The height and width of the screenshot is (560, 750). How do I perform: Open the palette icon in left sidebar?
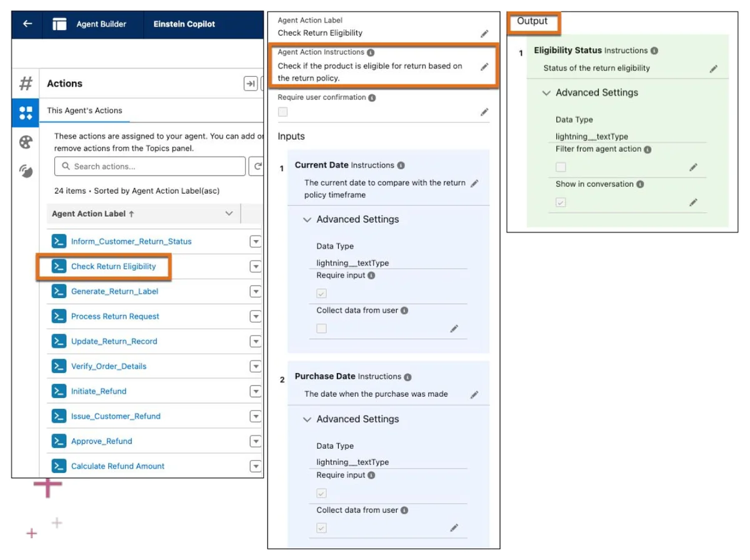(x=26, y=142)
